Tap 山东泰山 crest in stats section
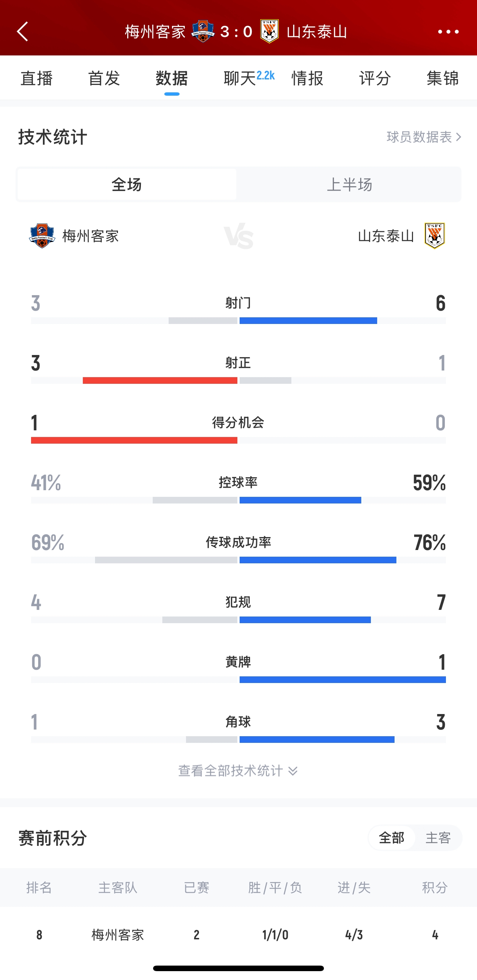 pos(435,236)
